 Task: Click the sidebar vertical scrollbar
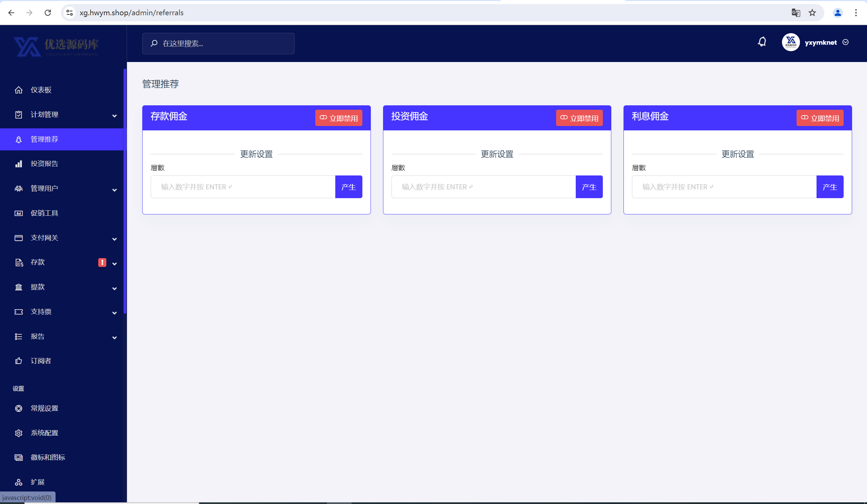125,191
